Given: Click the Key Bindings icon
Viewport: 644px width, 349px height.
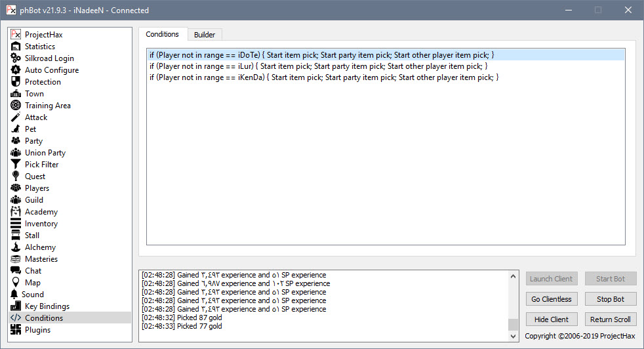Looking at the screenshot, I should (x=16, y=306).
